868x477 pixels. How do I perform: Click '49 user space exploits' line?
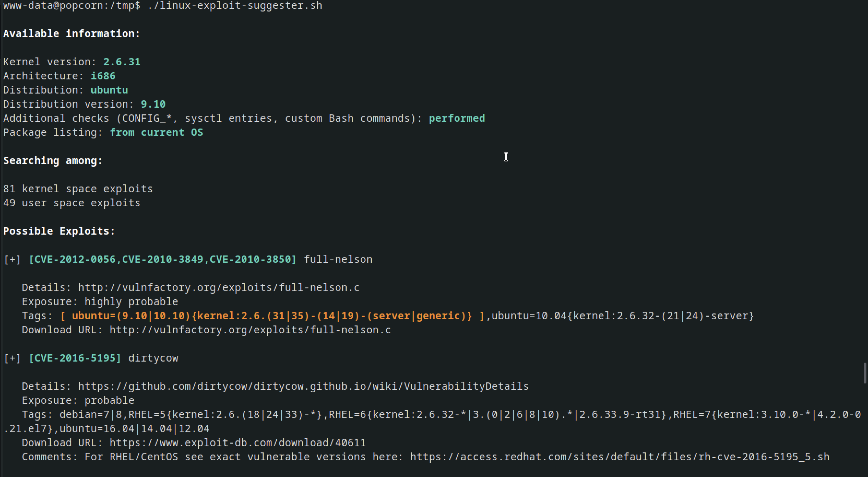72,203
